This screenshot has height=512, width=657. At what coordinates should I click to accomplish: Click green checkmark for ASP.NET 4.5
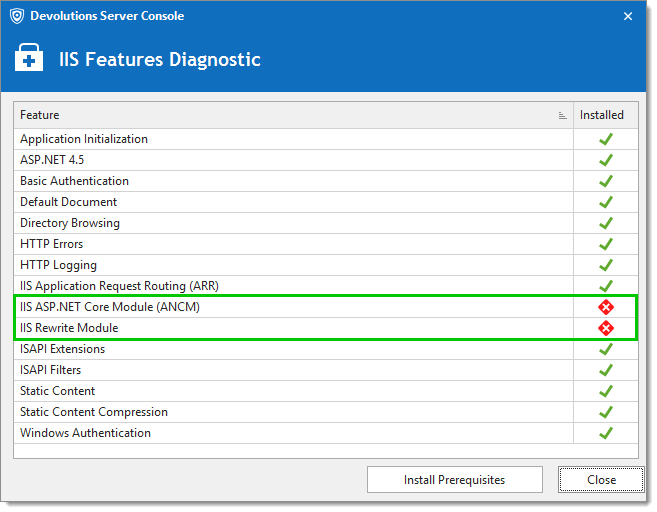coord(606,160)
